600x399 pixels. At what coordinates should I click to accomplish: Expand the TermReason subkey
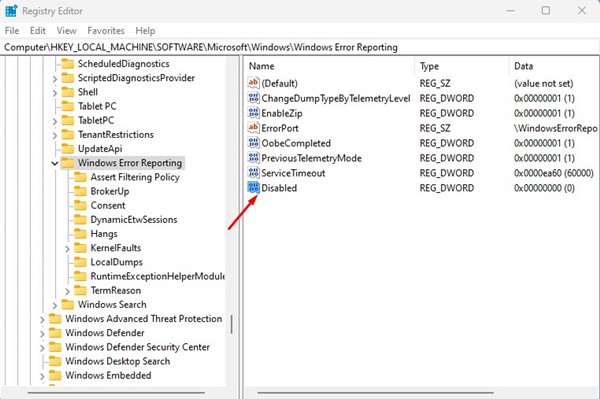point(67,291)
